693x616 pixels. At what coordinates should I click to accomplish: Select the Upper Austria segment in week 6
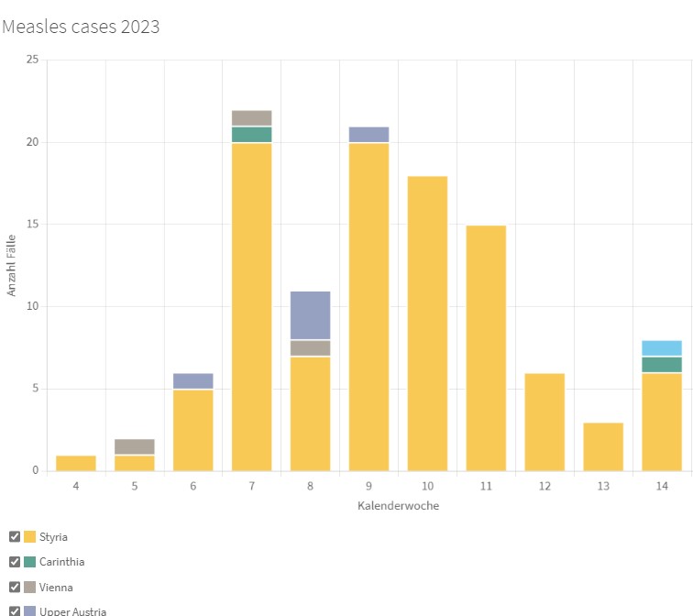point(193,381)
